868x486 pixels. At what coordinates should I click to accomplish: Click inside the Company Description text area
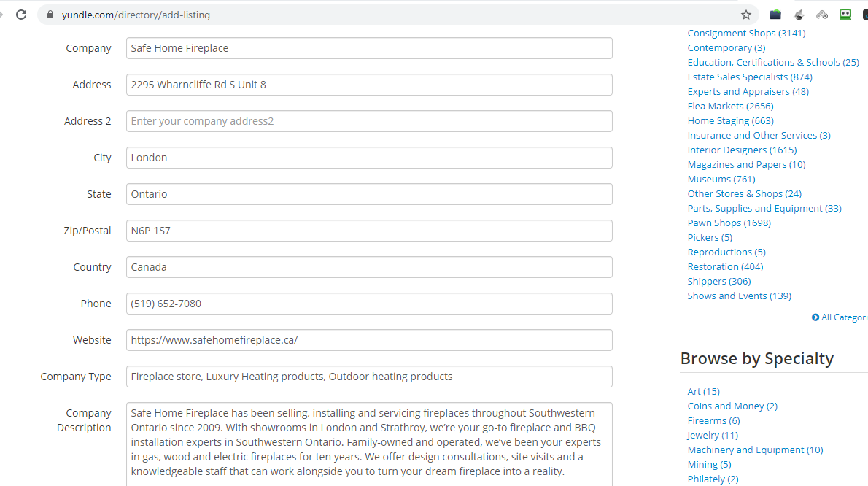click(x=369, y=442)
